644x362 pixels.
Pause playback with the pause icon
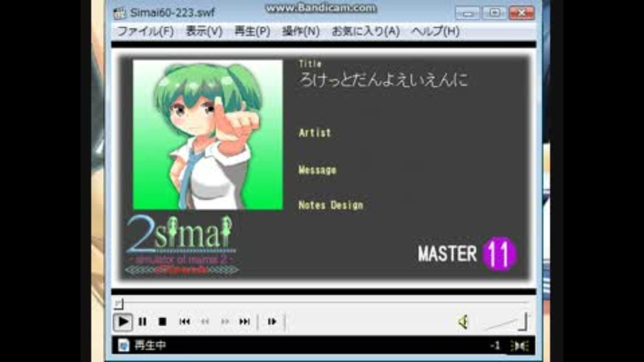[142, 322]
